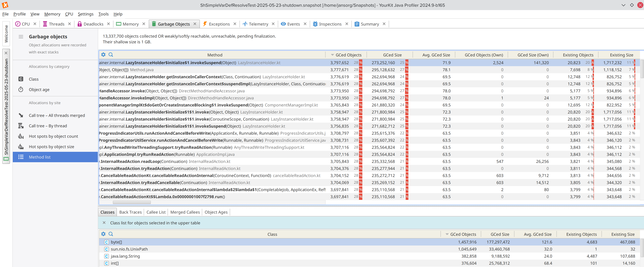The width and height of the screenshot is (644, 267).
Task: Toggle the sidebar hamburger menu icon
Action: [x=21, y=37]
